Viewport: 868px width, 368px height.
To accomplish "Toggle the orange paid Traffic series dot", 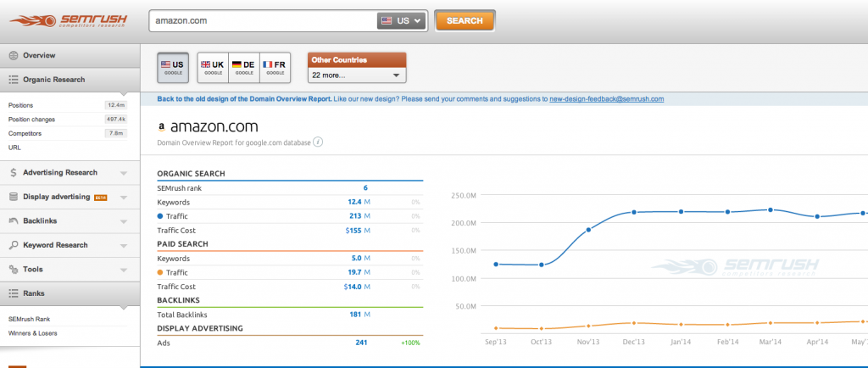I will click(160, 273).
